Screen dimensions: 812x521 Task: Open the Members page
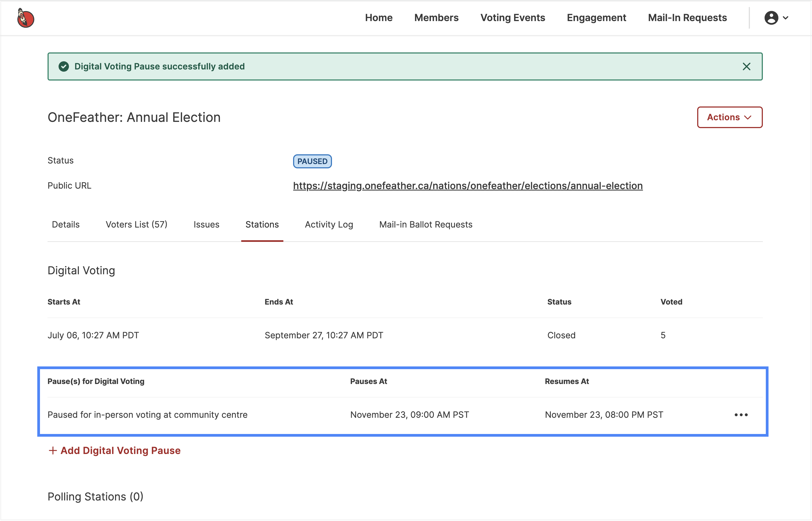click(436, 18)
